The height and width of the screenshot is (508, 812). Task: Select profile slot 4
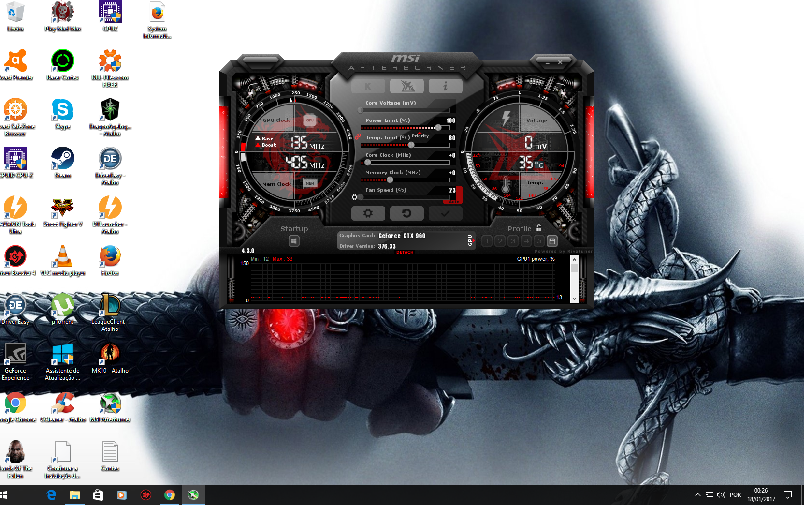click(526, 241)
